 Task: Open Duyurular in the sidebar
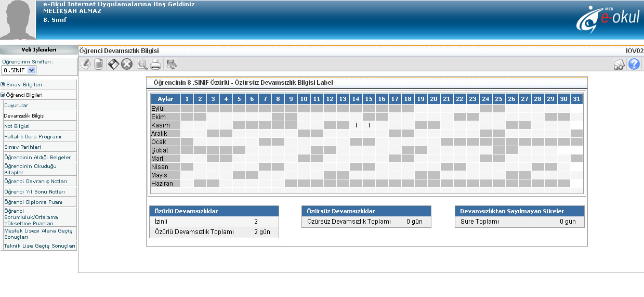[16, 106]
